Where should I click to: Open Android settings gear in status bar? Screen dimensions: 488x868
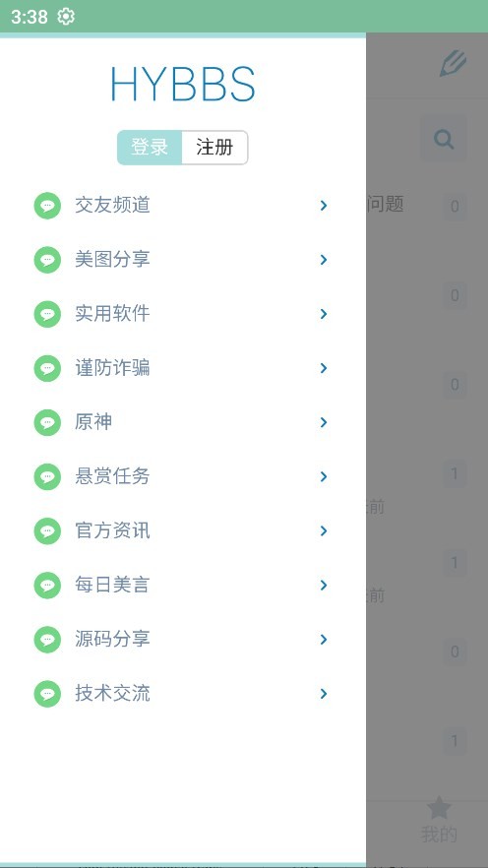[66, 17]
